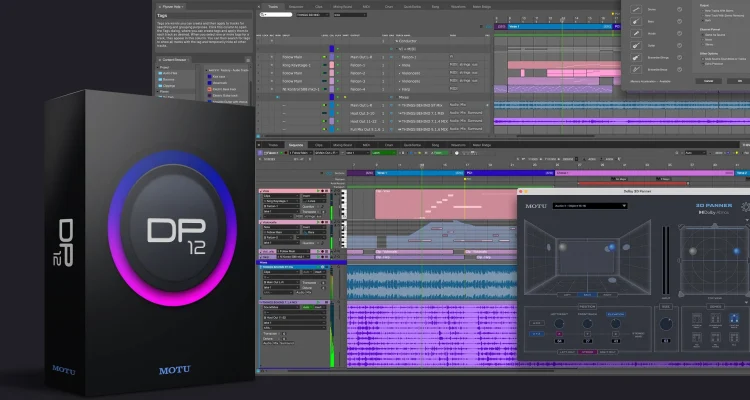
Task: Open the Latent green dropdown in Sequence toolbar
Action: pyautogui.click(x=384, y=153)
